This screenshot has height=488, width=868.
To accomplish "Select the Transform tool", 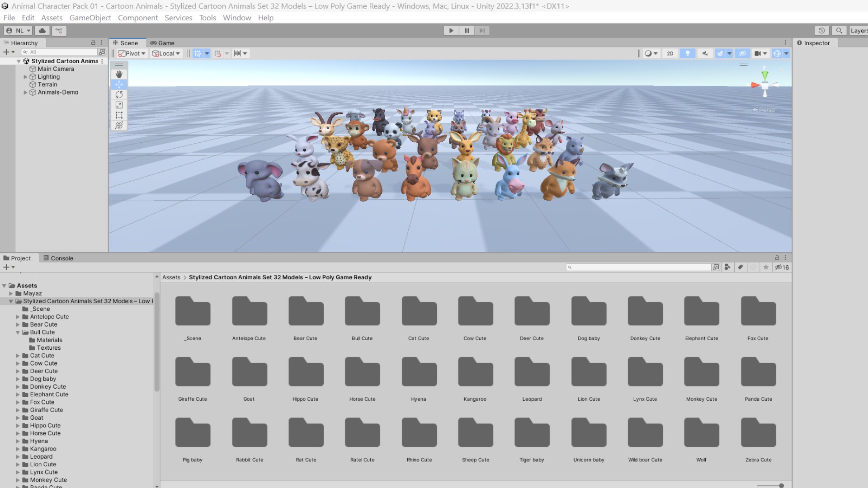I will [x=119, y=126].
